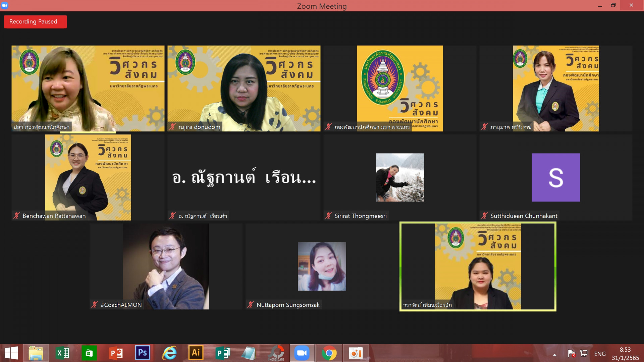Click the Zoom app icon in title bar
644x362 pixels.
(x=5, y=5)
